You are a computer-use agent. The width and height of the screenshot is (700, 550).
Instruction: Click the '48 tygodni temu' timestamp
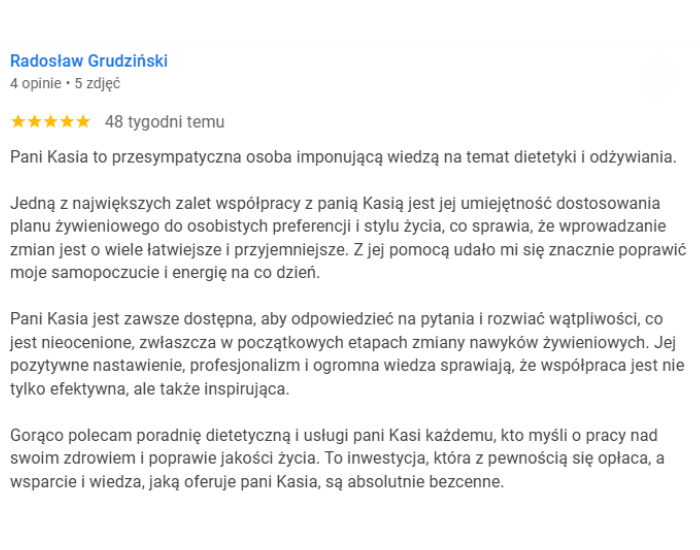pos(165,122)
